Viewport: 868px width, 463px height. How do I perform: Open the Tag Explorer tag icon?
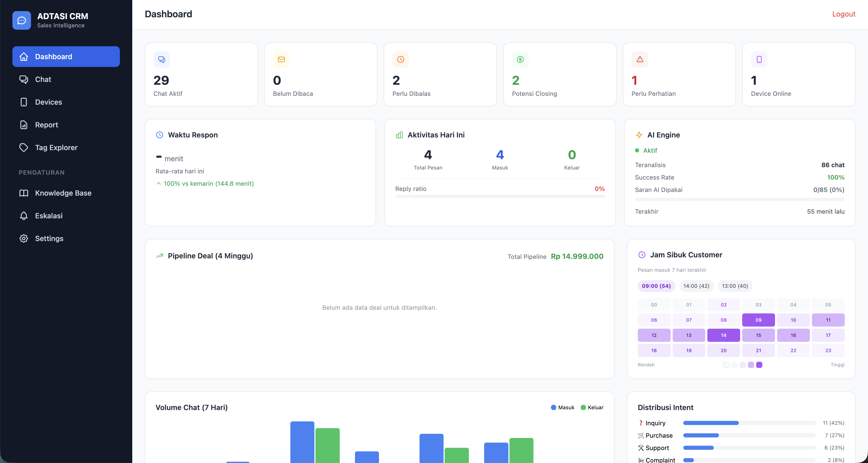click(x=24, y=147)
